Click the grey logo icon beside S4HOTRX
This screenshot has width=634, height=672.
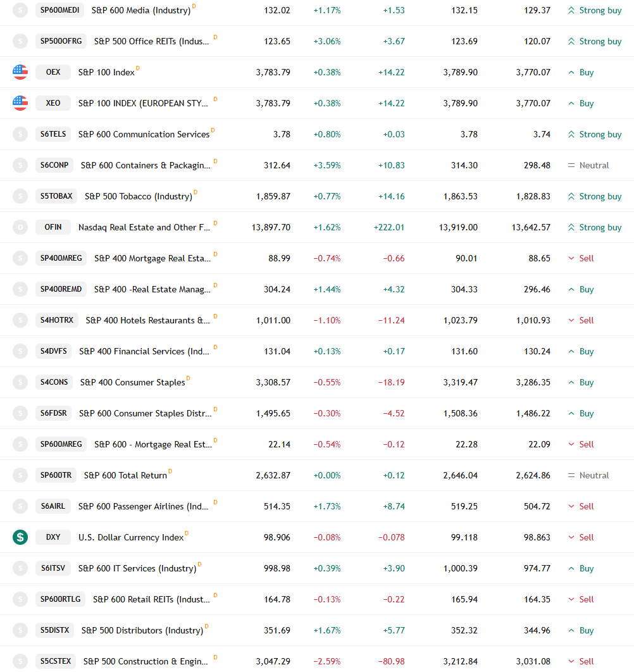(x=20, y=320)
